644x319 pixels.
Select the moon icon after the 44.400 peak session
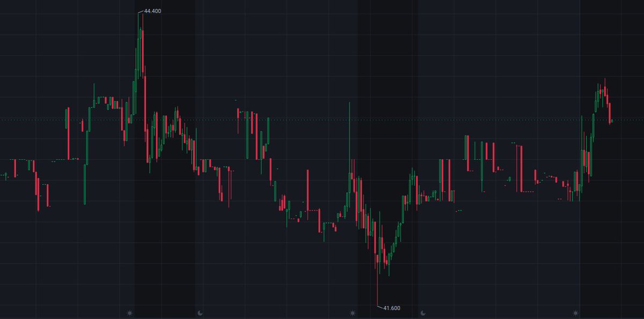200,313
